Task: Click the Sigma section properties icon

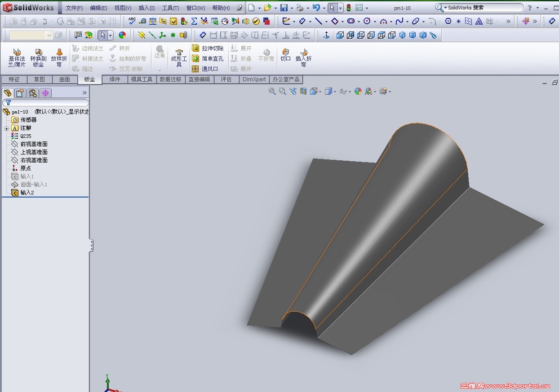Action: pyautogui.click(x=194, y=21)
